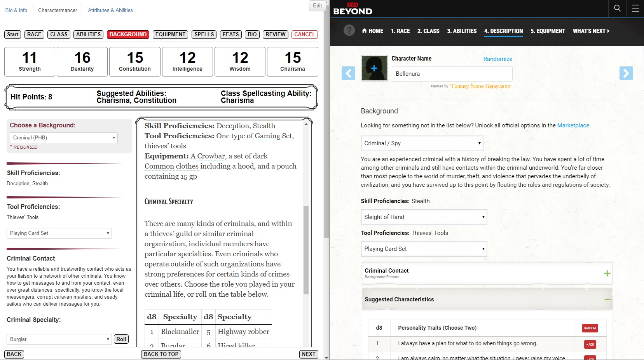Roll for a Criminal Specialty

[x=121, y=339]
